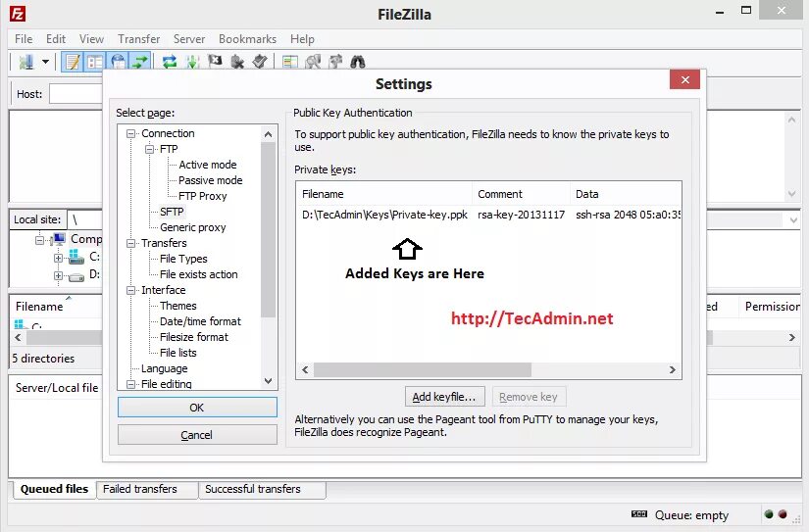The image size is (809, 532).
Task: Click the green activity indicator light
Action: pyautogui.click(x=768, y=514)
